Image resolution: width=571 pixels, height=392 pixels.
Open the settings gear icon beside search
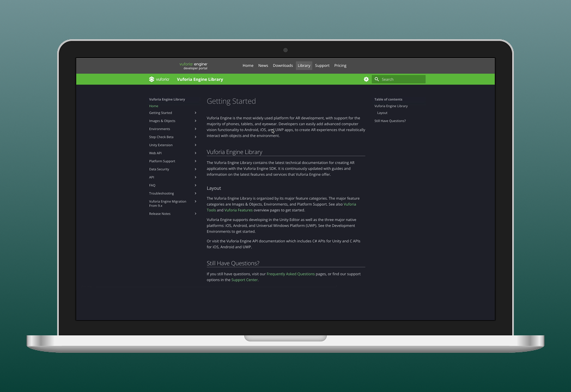[x=366, y=79]
